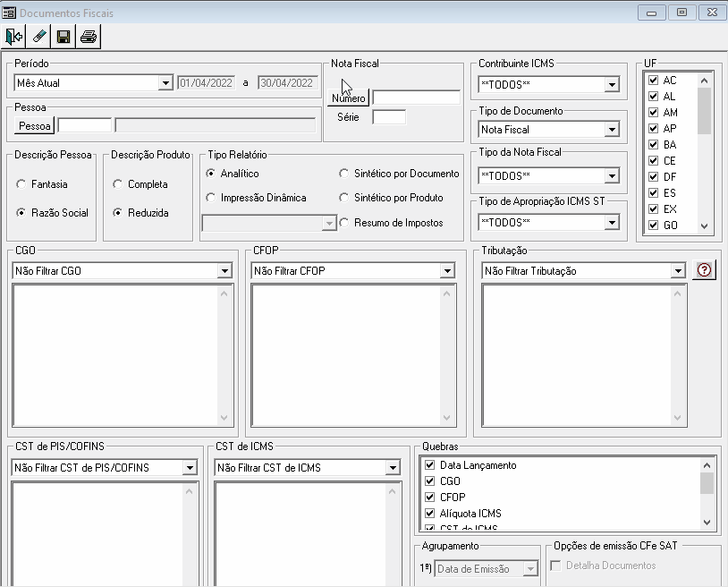Open Não Filtrar CGO dropdown
The width and height of the screenshot is (728, 587).
coord(224,271)
